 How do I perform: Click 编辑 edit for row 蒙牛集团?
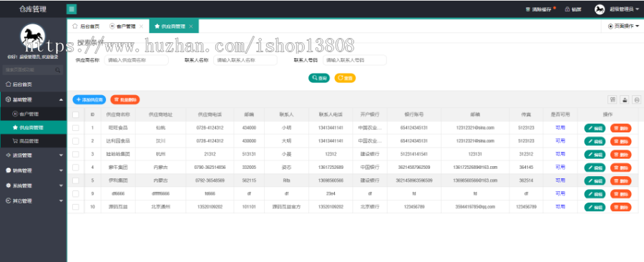(x=595, y=168)
